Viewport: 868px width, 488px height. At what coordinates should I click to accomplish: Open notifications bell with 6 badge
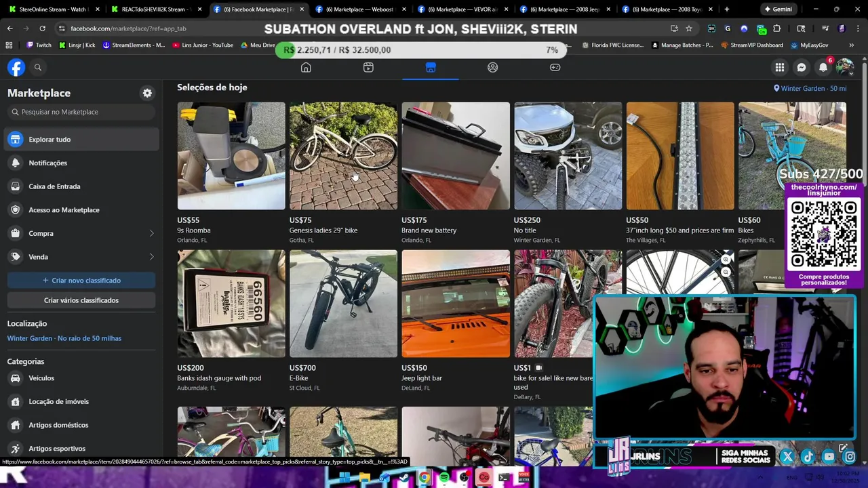[x=823, y=67]
